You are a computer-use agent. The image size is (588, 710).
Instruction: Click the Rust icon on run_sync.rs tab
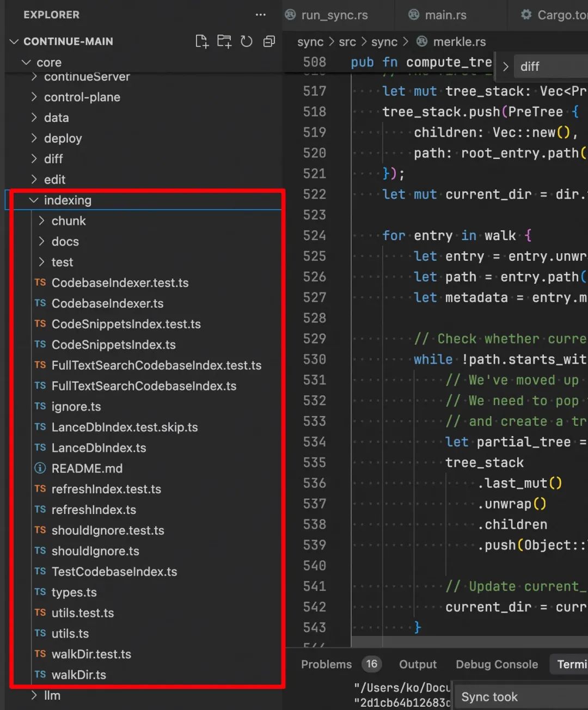[x=291, y=15]
